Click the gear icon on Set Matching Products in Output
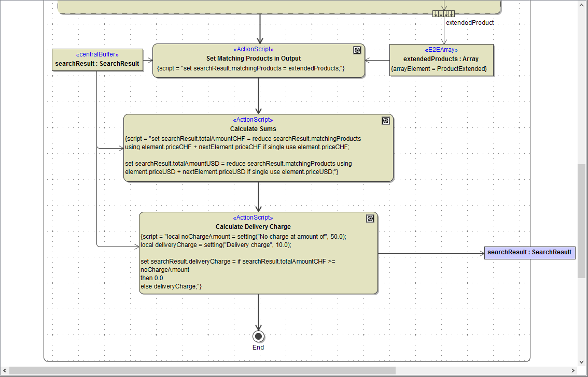 coord(357,50)
